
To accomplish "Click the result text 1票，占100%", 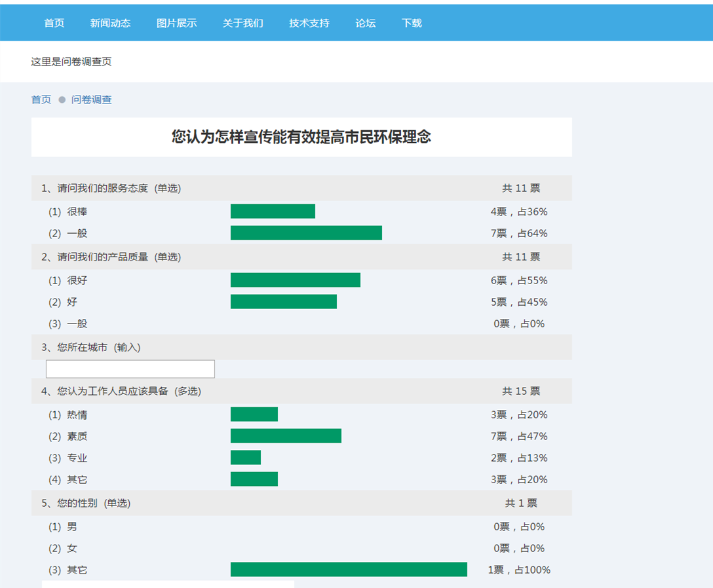I will (519, 570).
